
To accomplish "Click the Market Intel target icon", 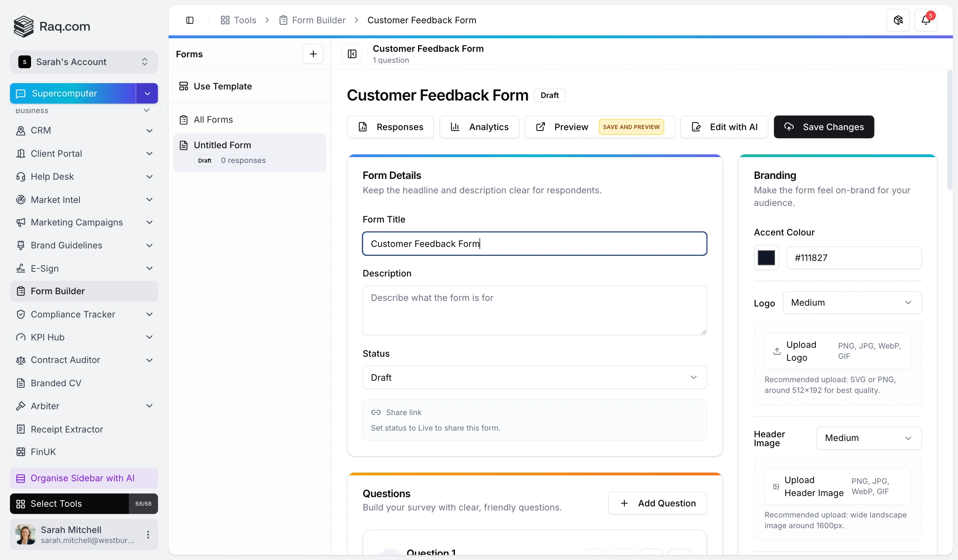I will coord(21,200).
